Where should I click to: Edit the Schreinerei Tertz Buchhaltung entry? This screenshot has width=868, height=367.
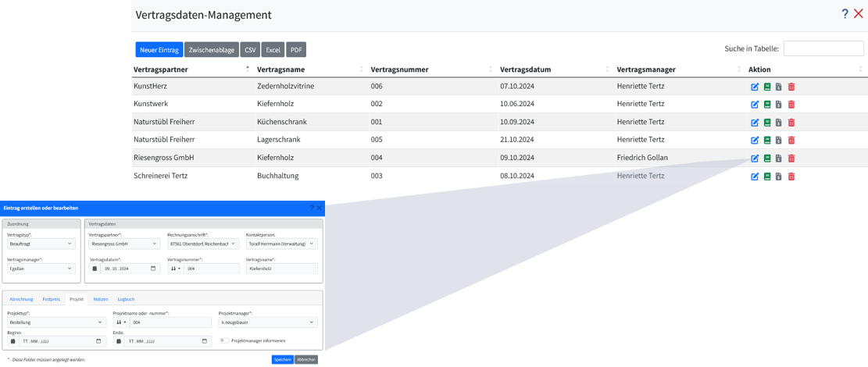[x=754, y=176]
